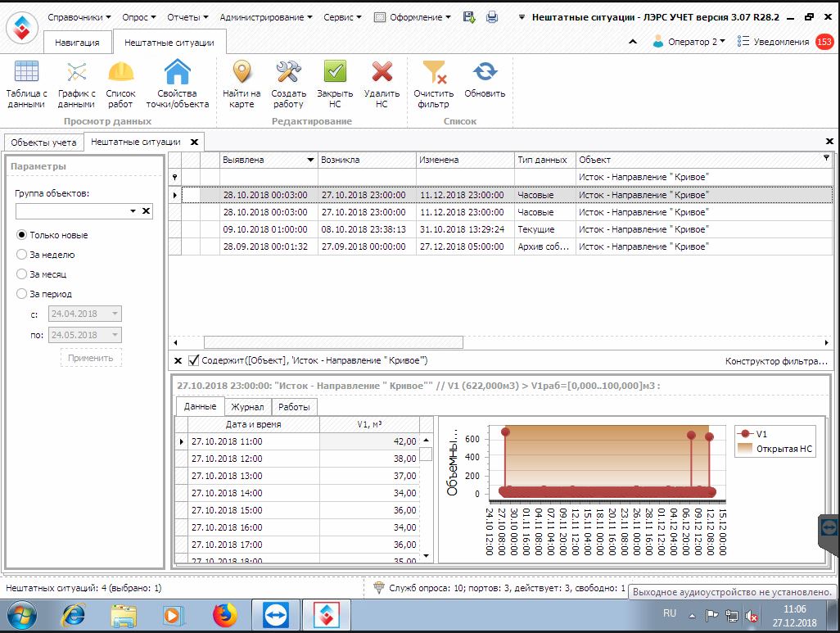Click the Дата и время column header
Screen dimensions: 840x633
click(254, 424)
